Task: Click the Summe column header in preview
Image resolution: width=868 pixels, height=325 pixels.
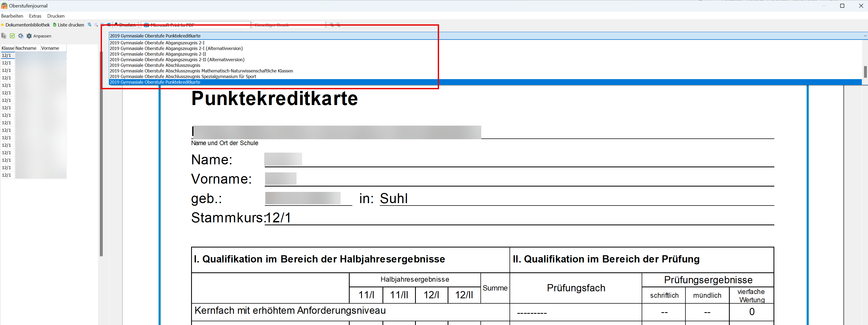Action: pyautogui.click(x=495, y=288)
